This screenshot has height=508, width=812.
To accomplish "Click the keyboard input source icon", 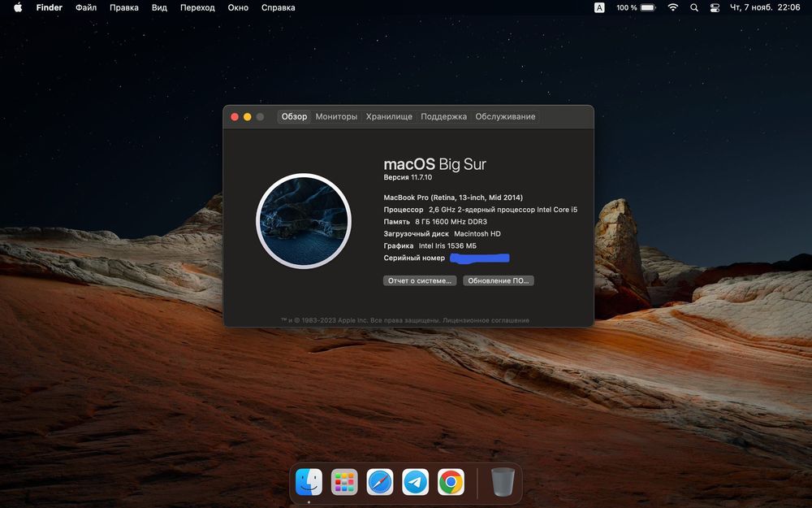I will click(599, 7).
